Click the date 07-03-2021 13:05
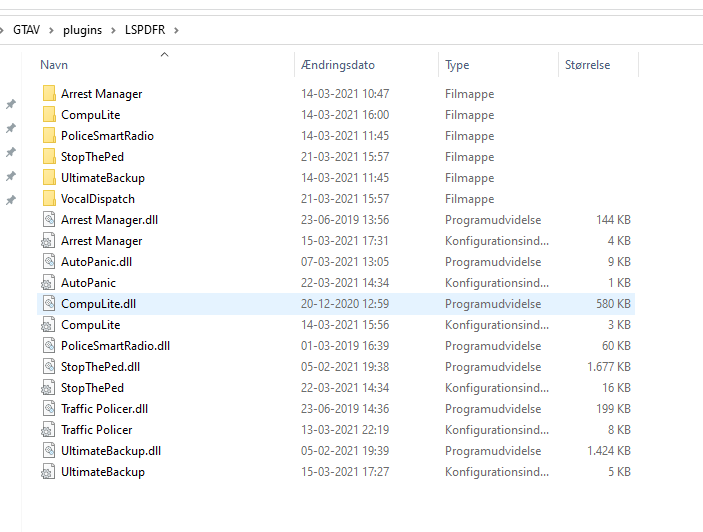This screenshot has width=703, height=532. pos(345,262)
